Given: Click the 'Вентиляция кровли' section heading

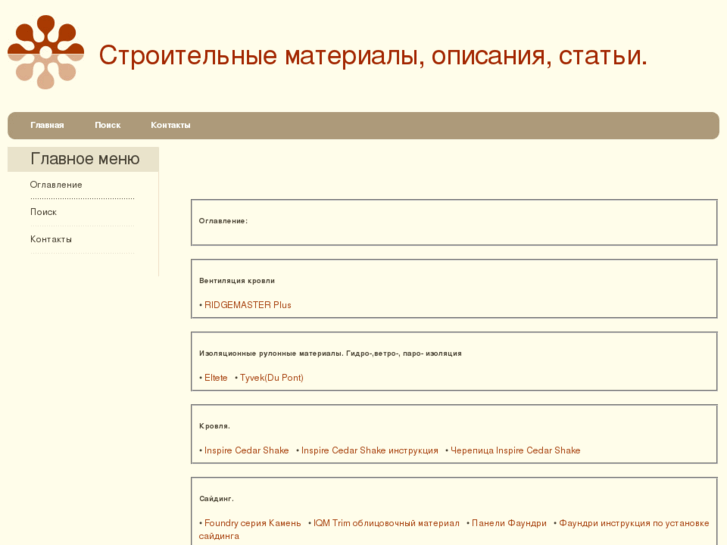Looking at the screenshot, I should (x=237, y=281).
